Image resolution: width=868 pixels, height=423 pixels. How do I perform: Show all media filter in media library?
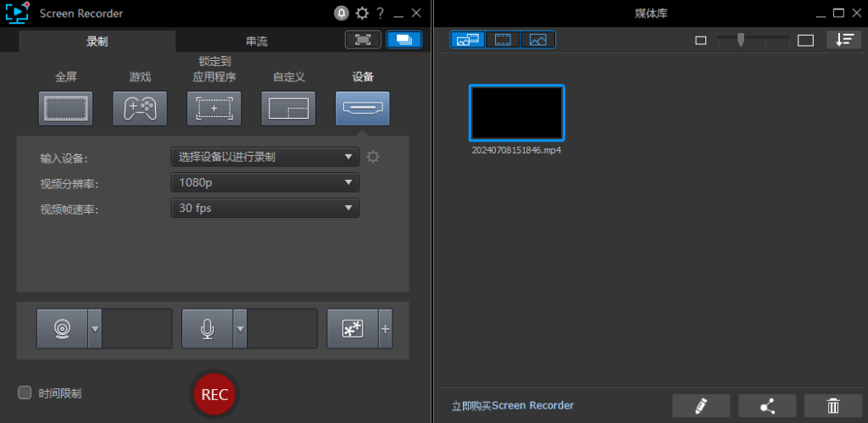point(468,40)
